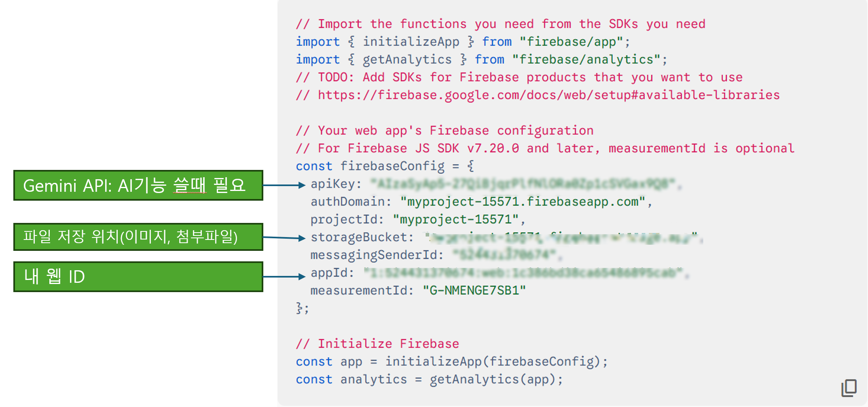Select the "G-NMENGE7SB1" measurement value
The width and height of the screenshot is (868, 407).
point(474,291)
